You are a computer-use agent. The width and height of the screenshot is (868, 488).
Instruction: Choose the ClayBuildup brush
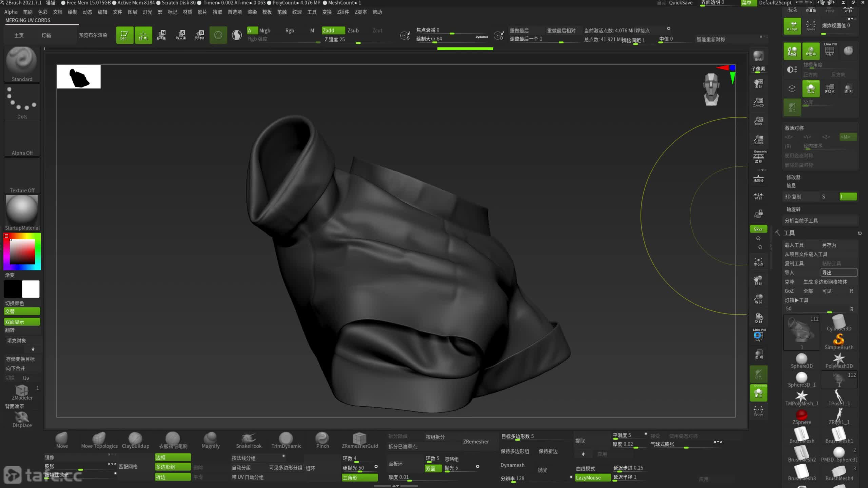tap(135, 440)
